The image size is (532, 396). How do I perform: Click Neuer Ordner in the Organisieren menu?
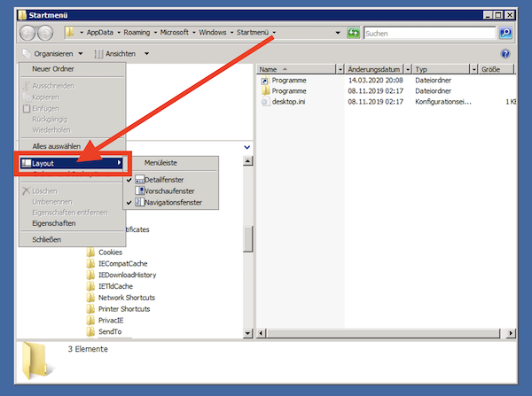point(53,69)
